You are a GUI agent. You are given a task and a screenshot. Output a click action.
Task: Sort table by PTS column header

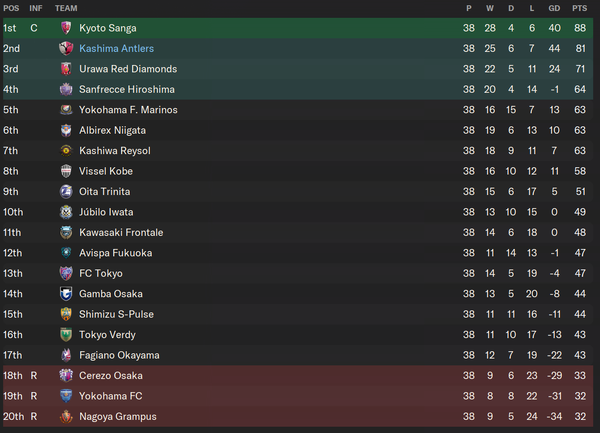(x=579, y=8)
